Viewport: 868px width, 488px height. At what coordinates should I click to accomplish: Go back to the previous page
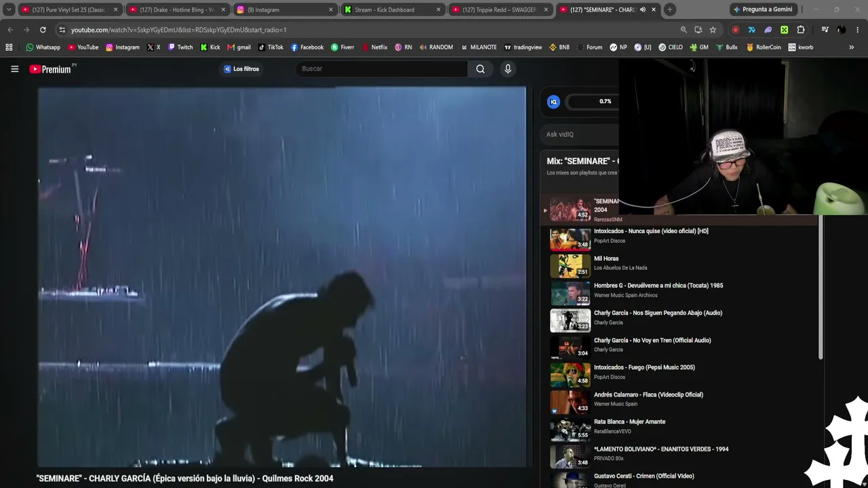coord(10,30)
